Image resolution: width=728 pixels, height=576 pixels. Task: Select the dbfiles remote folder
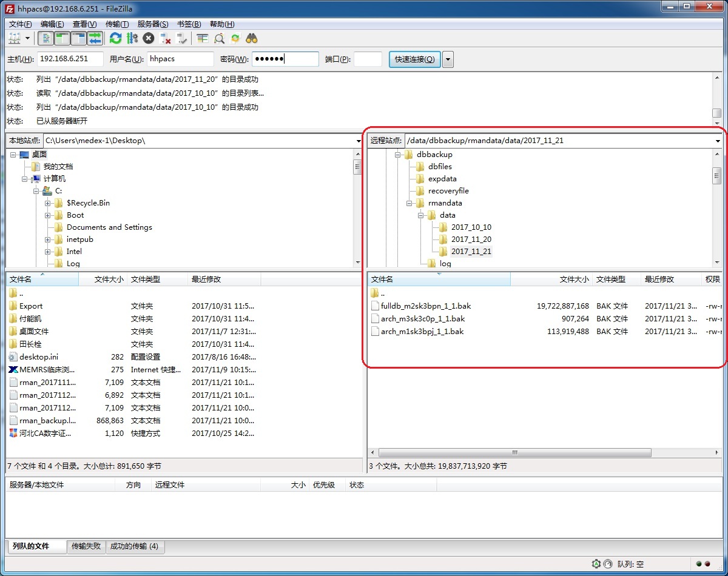pos(440,167)
